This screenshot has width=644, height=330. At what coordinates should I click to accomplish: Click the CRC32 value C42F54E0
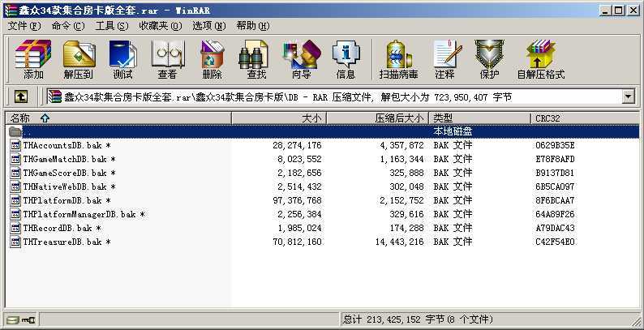point(555,242)
